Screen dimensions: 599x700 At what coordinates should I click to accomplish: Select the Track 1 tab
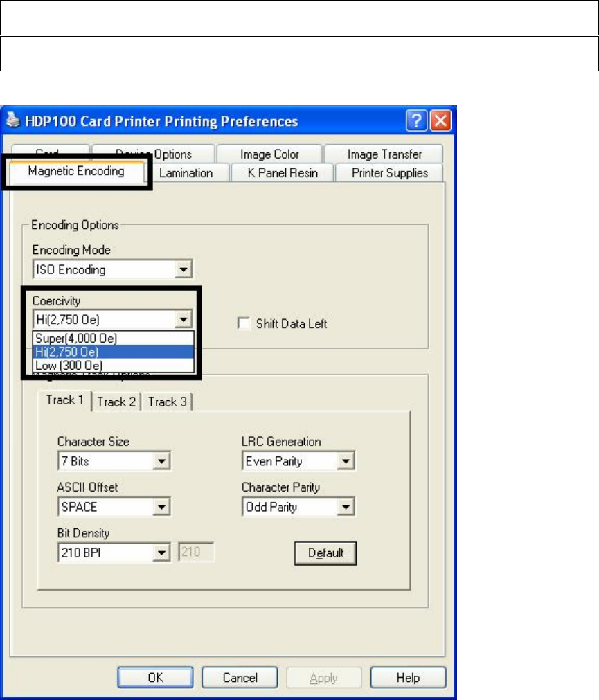(64, 400)
